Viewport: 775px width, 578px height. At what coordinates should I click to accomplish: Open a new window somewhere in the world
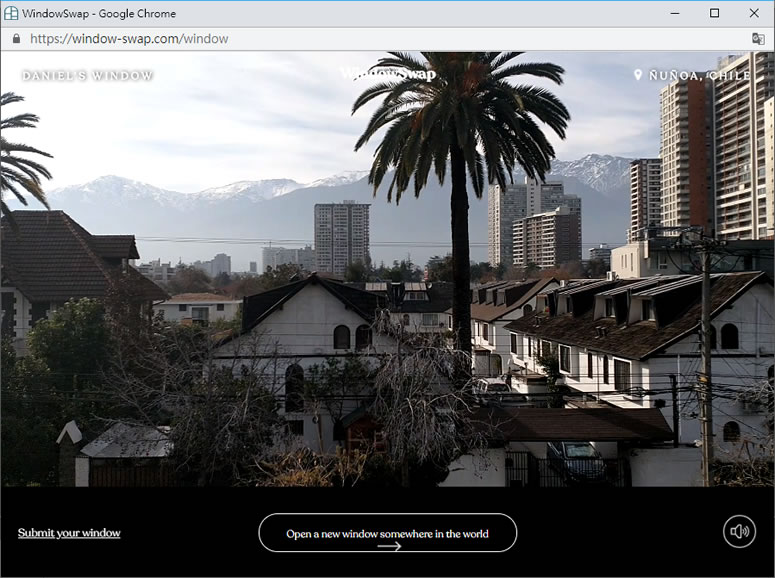point(388,533)
